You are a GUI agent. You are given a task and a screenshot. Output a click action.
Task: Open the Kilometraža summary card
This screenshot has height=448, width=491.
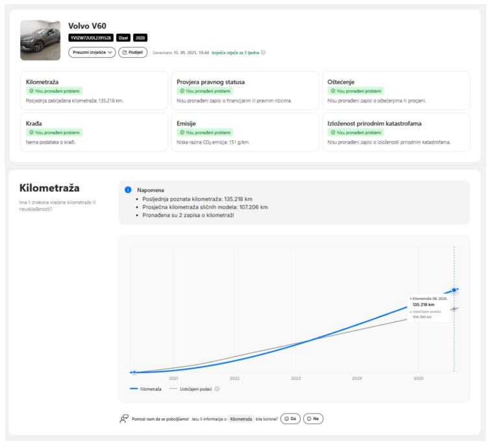point(94,90)
